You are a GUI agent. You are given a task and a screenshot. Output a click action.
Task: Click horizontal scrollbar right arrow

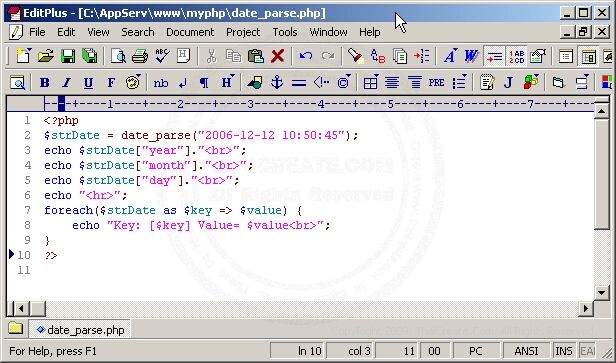tap(586, 308)
